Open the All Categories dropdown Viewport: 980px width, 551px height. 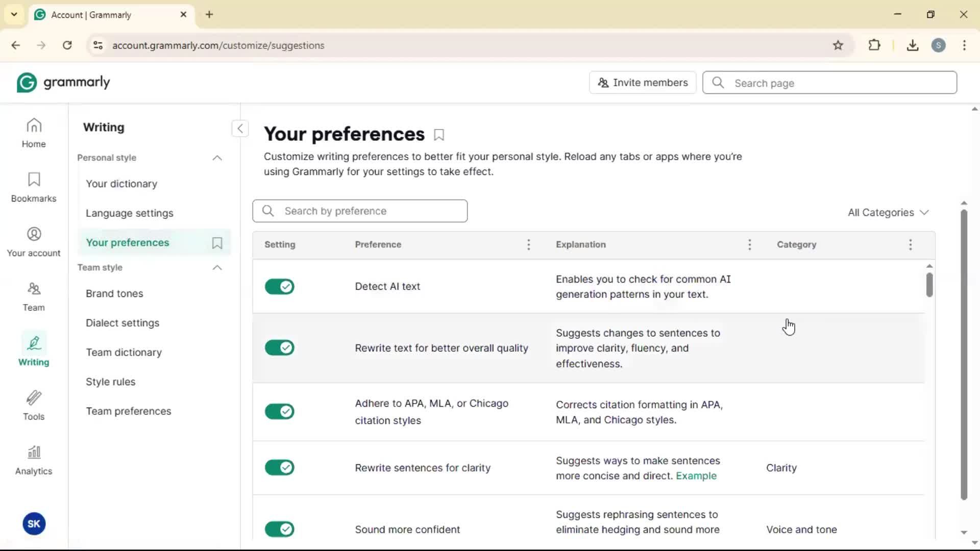888,213
